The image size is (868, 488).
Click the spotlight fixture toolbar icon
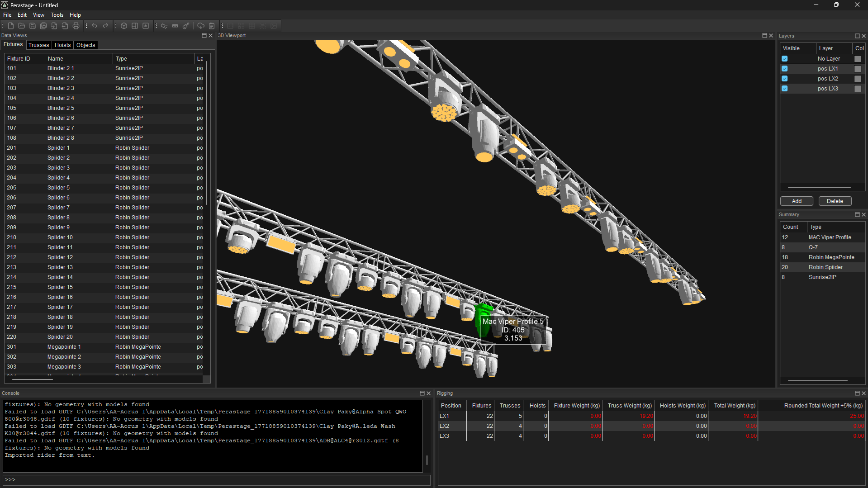(164, 26)
